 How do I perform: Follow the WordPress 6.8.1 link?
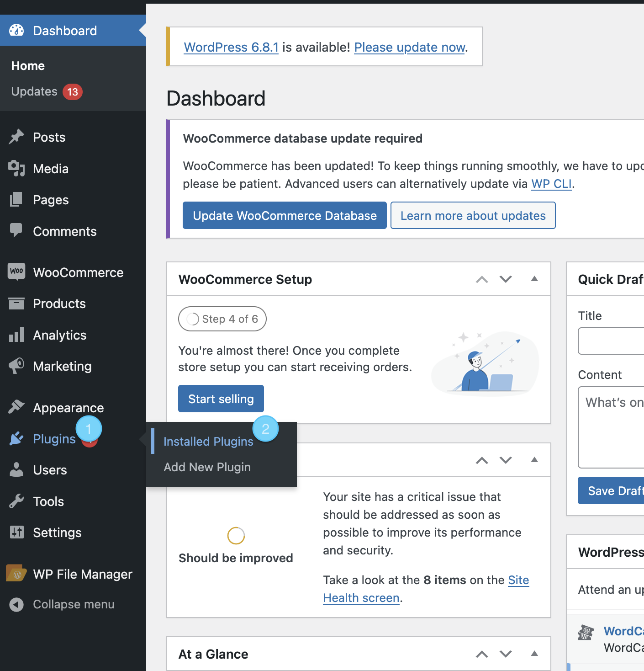pyautogui.click(x=231, y=47)
